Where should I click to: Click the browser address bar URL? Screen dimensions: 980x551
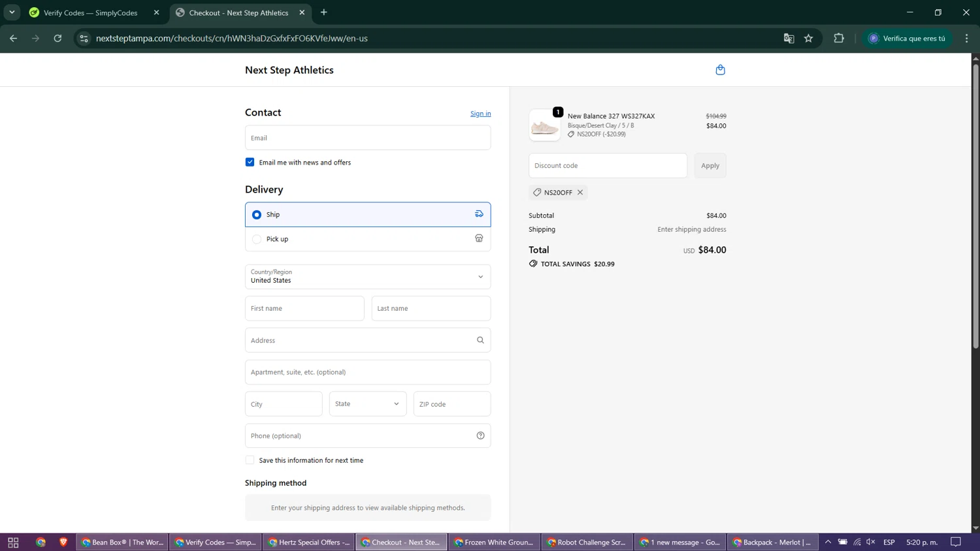pos(231,39)
